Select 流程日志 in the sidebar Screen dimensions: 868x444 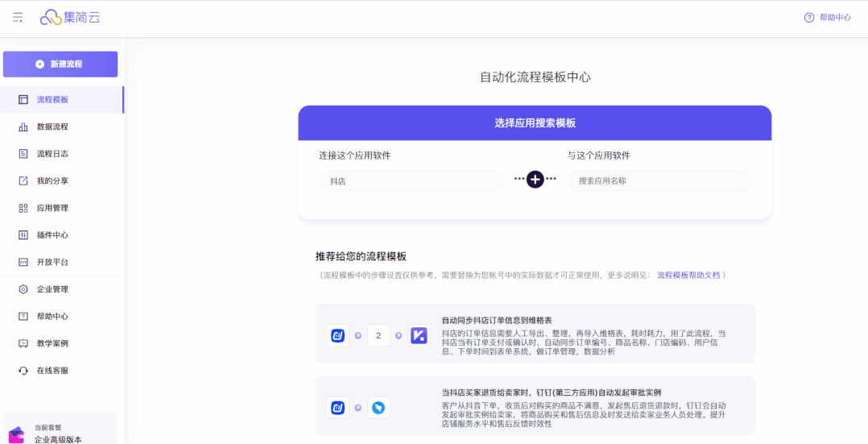click(52, 154)
